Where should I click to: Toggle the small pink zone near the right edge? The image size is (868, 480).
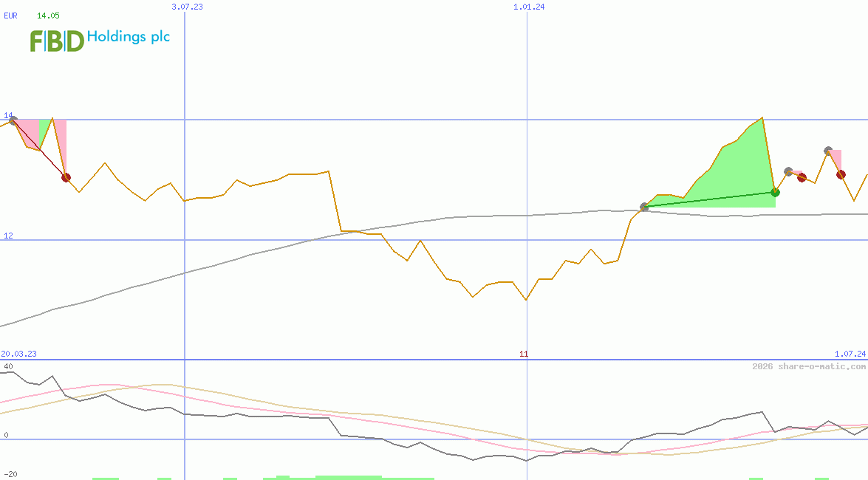click(837, 159)
